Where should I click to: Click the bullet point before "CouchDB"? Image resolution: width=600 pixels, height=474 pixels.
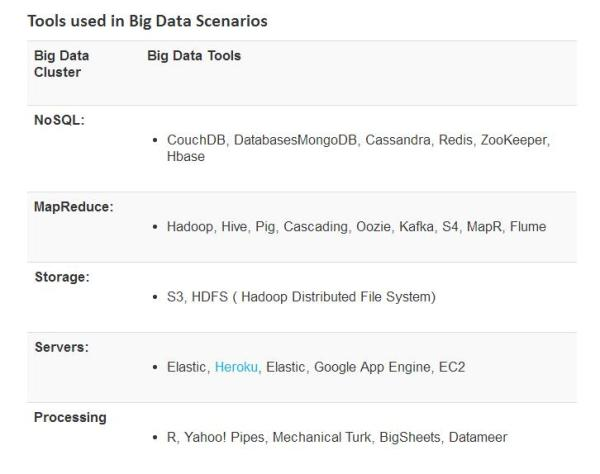click(x=154, y=141)
